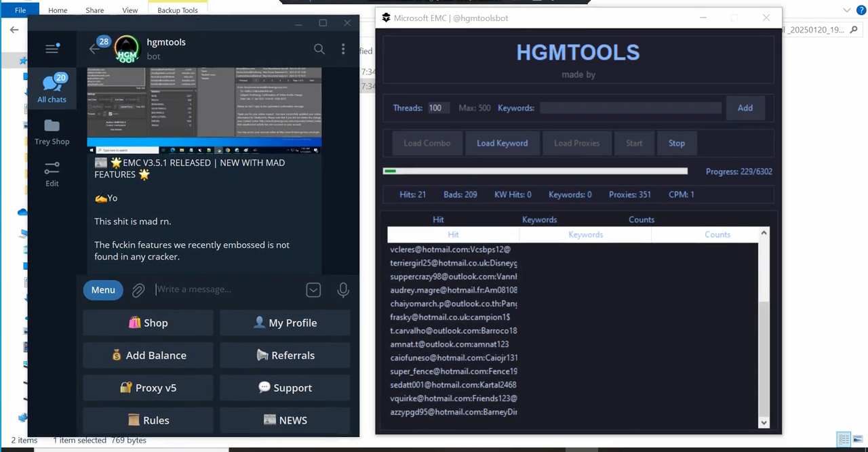Open Telegram Menu button

[x=103, y=290]
